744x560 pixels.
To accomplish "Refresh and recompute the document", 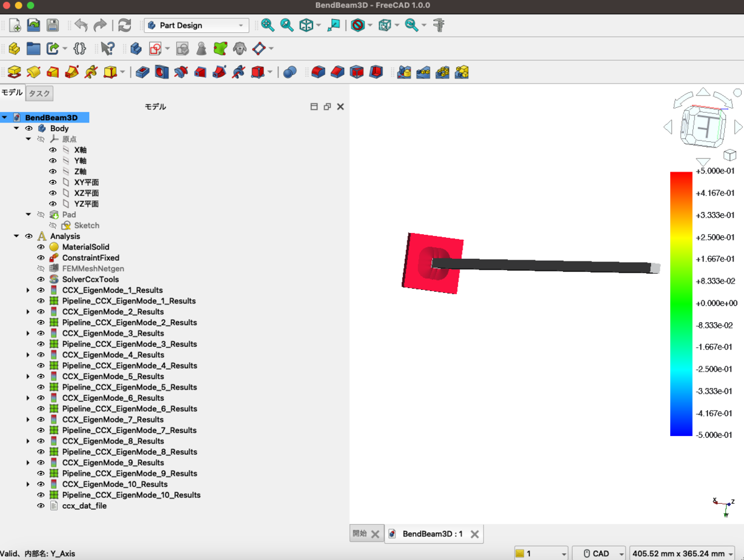I will [125, 25].
